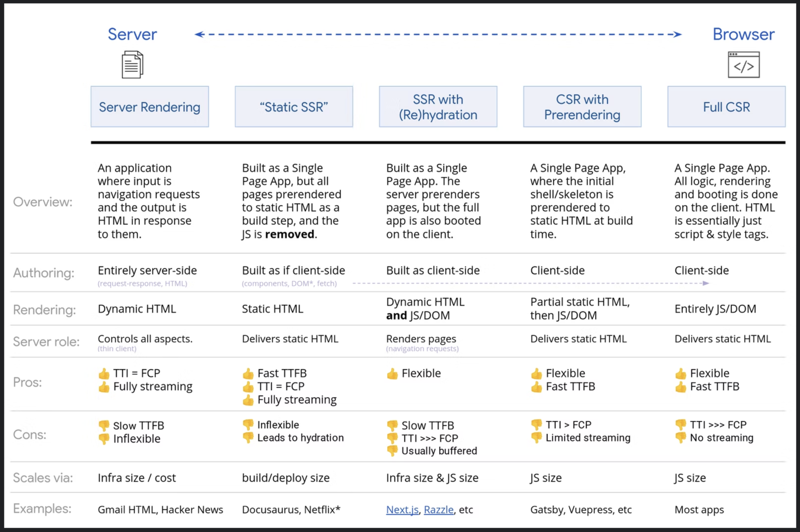The width and height of the screenshot is (800, 532).
Task: Click thumbs-down icon beside Slow TTFB under Server Rendering
Action: point(104,426)
